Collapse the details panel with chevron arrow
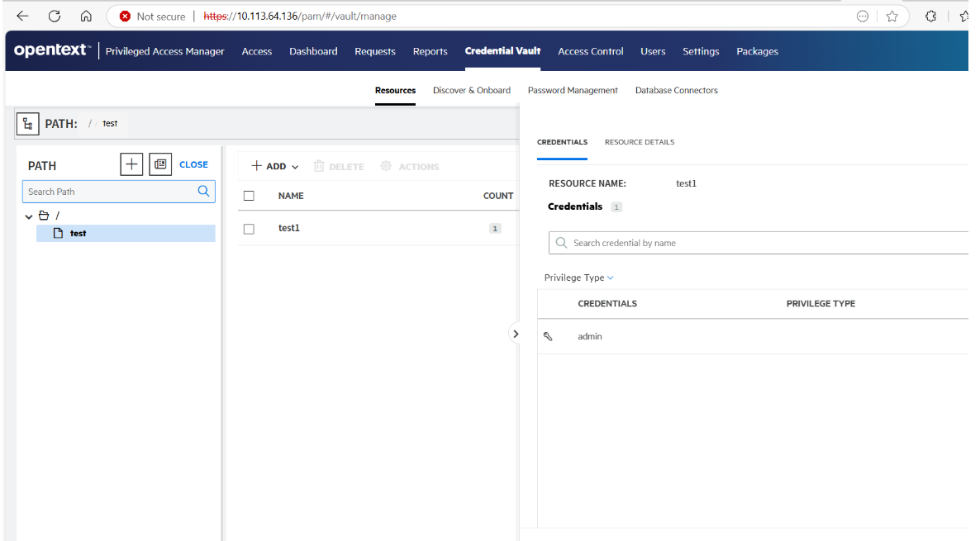This screenshot has height=541, width=980. coord(516,334)
